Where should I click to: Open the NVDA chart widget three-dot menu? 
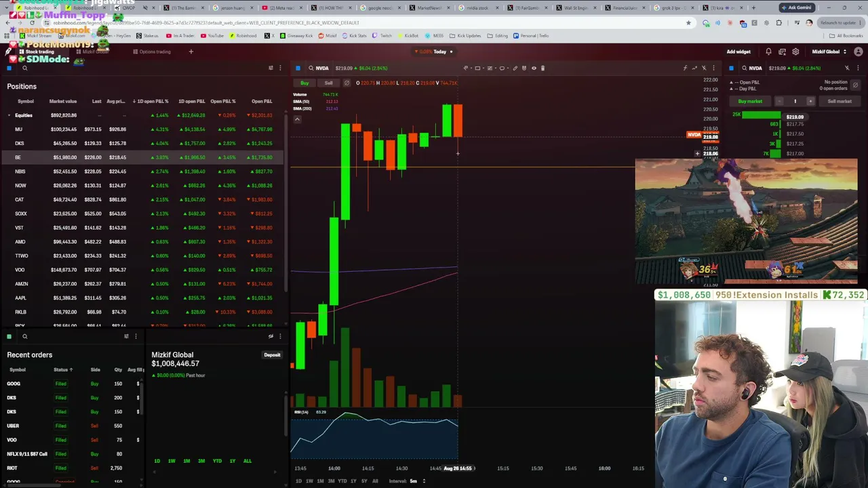(714, 68)
